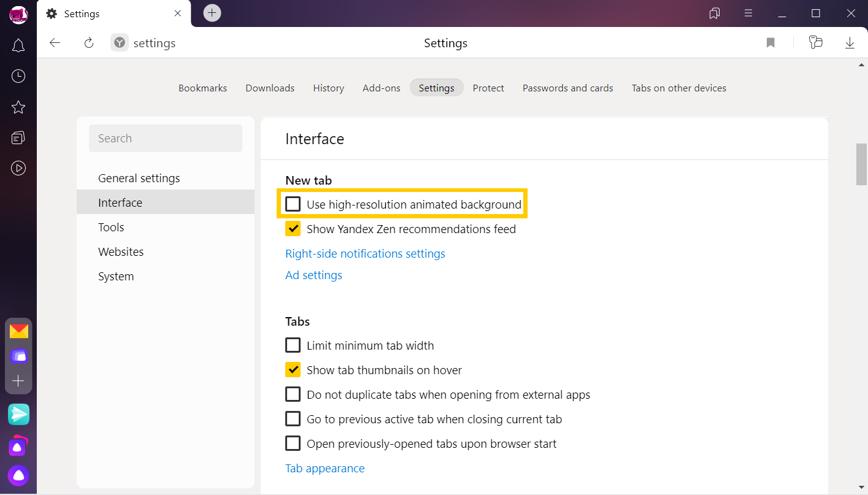868x495 pixels.
Task: Select Tools in the left menu
Action: click(166, 227)
